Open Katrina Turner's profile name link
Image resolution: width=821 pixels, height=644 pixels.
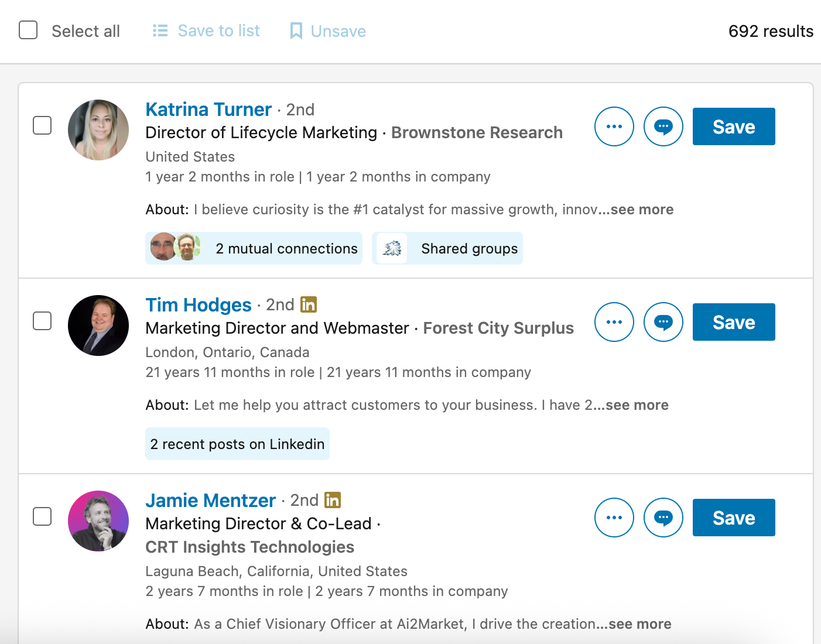point(208,109)
